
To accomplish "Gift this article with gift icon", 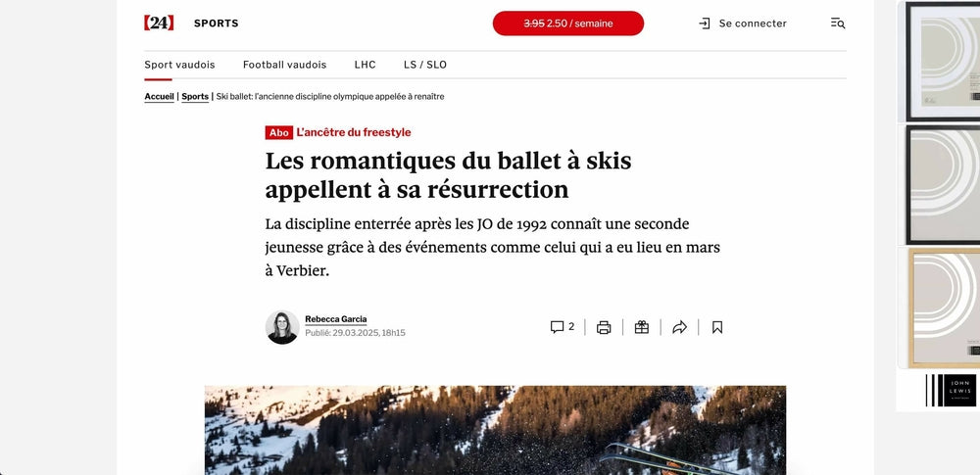I will click(x=642, y=327).
